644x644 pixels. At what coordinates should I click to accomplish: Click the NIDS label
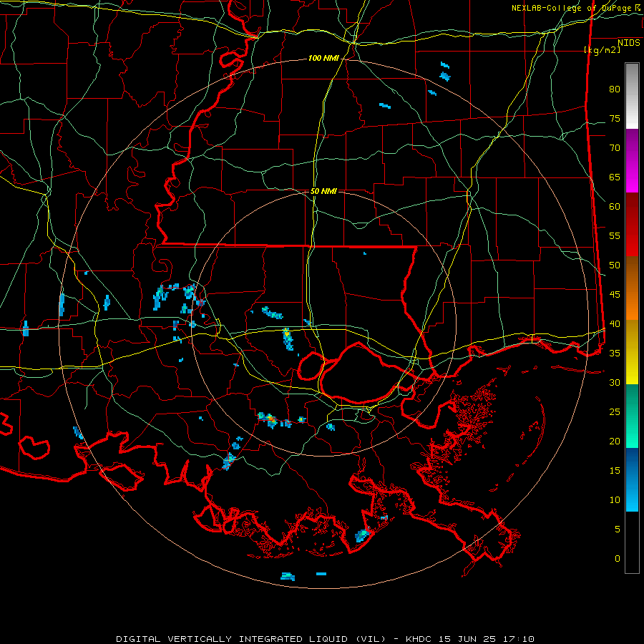tap(629, 43)
